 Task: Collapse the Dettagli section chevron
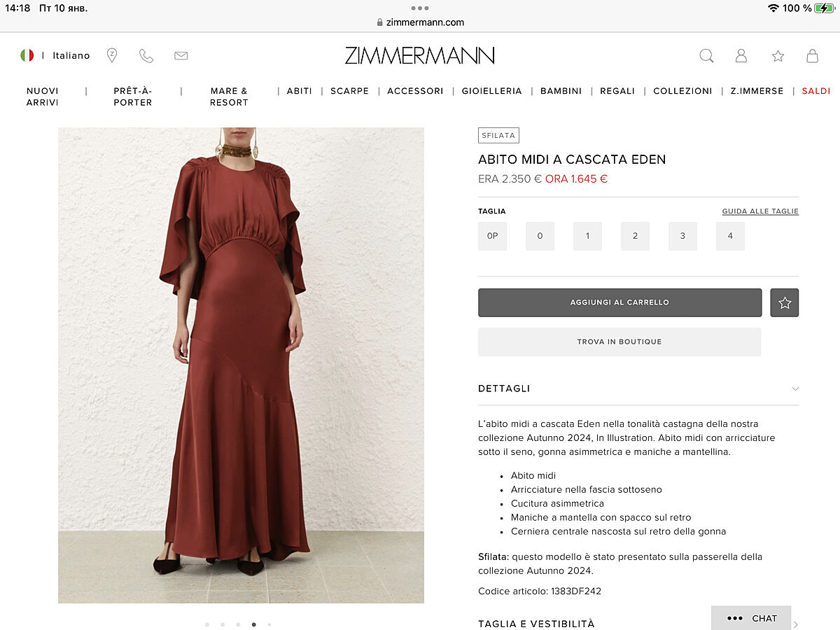click(795, 388)
